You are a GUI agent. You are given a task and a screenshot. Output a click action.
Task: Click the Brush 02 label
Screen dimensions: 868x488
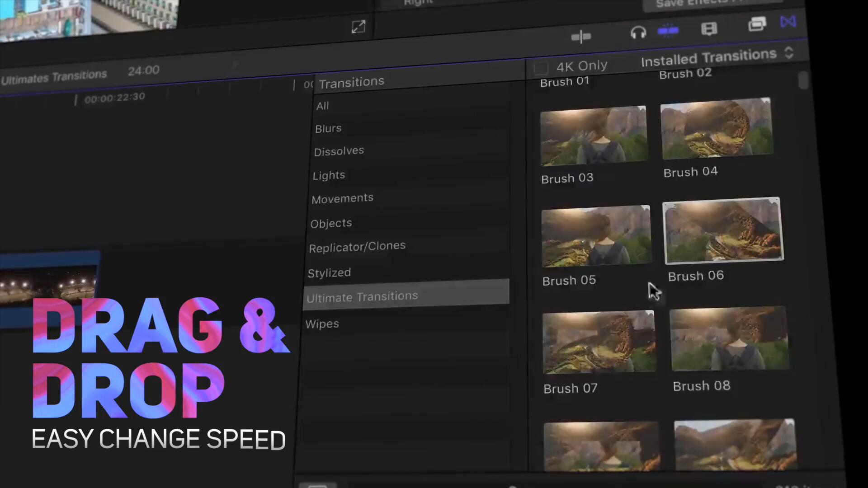[x=685, y=74]
